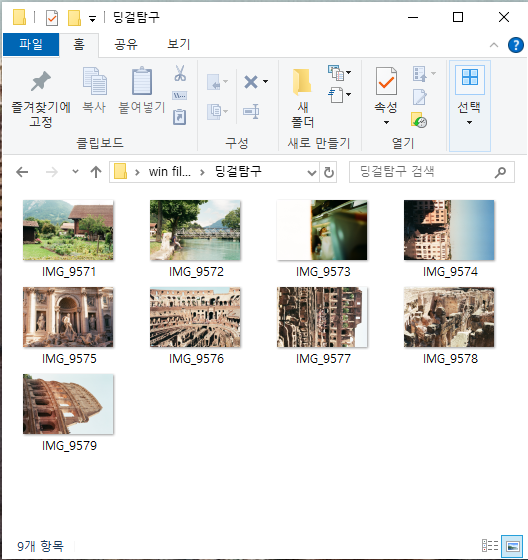Screen dimensions: 528x560
Task: Collapse the ribbon with the chevron
Action: coord(494,45)
